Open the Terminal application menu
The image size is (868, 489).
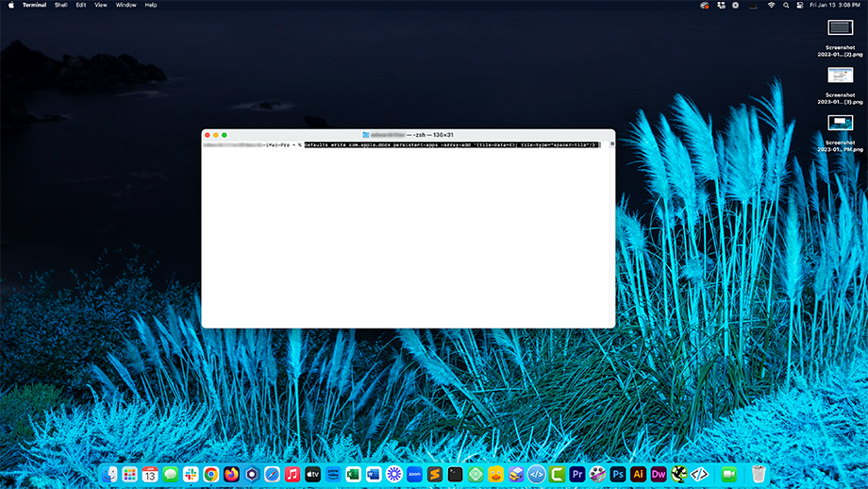(x=34, y=5)
